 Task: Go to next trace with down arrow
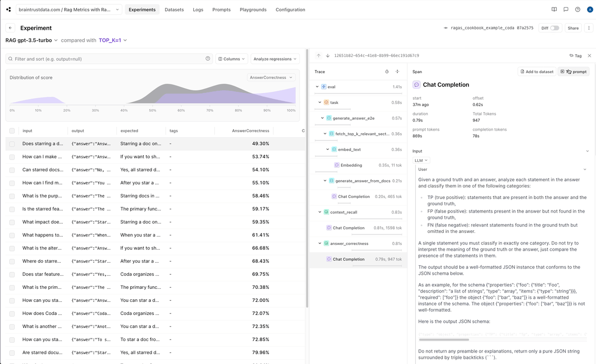(x=328, y=56)
